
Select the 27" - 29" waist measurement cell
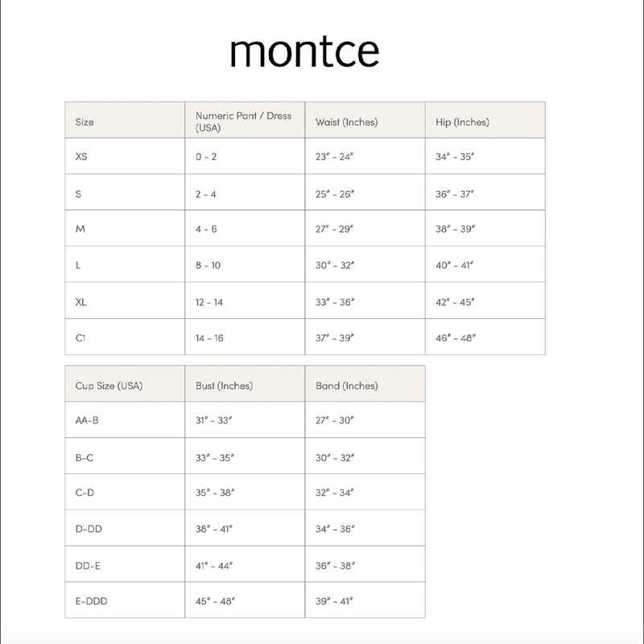pos(334,229)
